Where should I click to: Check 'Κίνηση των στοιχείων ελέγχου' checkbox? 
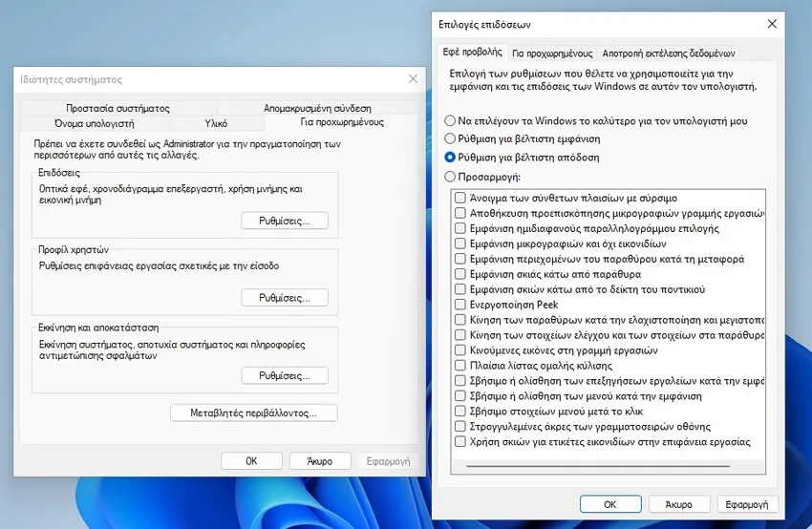pyautogui.click(x=460, y=335)
